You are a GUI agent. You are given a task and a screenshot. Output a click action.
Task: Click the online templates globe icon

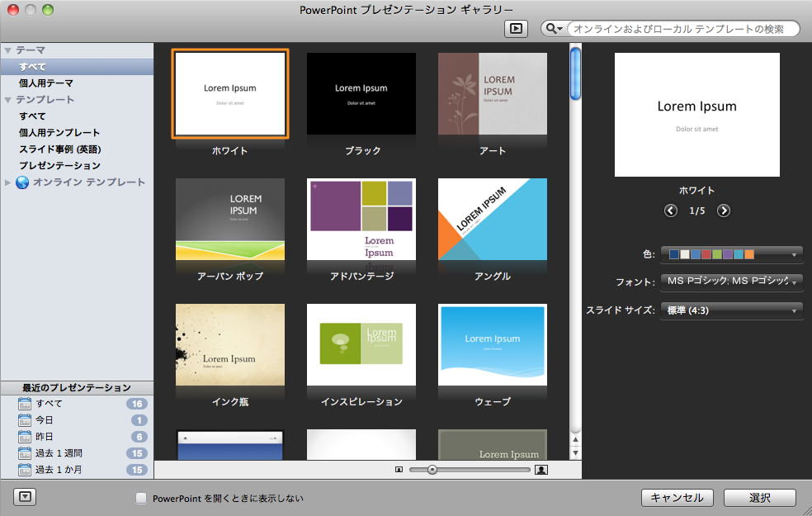click(x=22, y=182)
